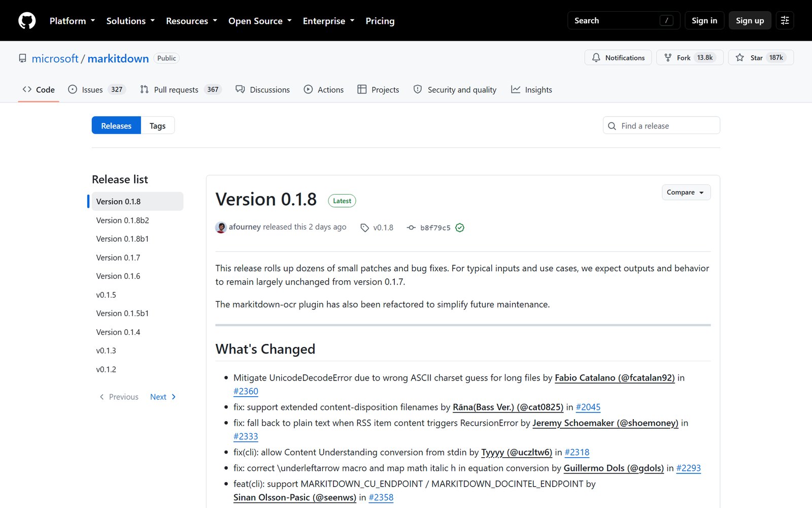This screenshot has height=508, width=812.
Task: Click the Latest release badge
Action: click(342, 201)
